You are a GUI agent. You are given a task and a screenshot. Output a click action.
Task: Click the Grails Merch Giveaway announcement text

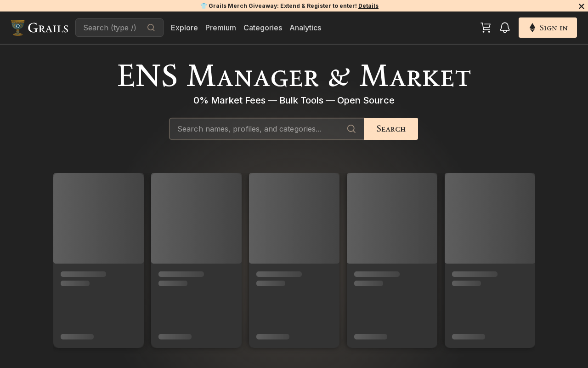click(283, 6)
